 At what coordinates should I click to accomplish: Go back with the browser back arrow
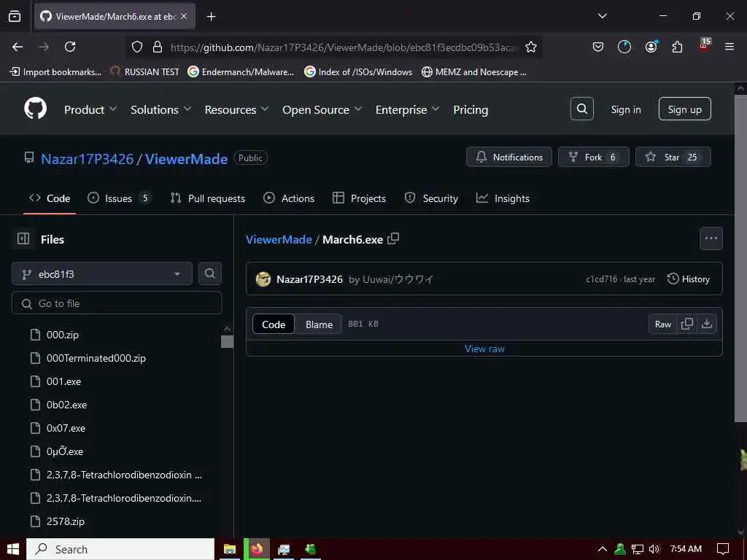pos(18,47)
